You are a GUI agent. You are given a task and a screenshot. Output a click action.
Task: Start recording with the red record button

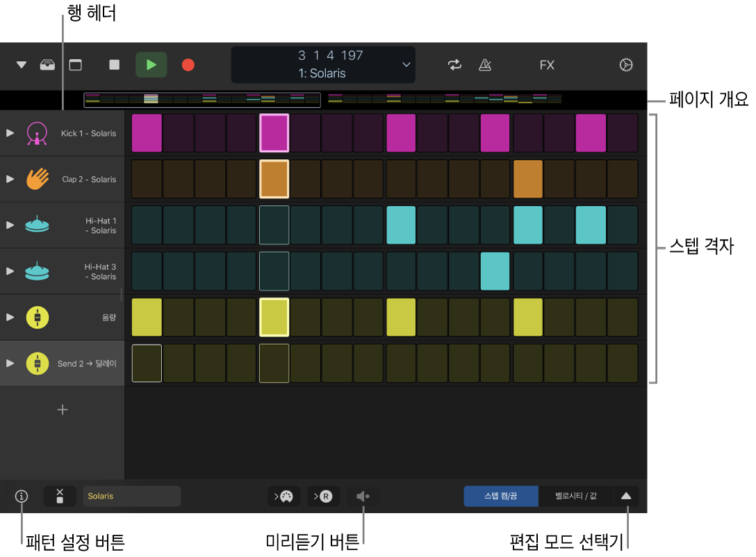[x=188, y=65]
